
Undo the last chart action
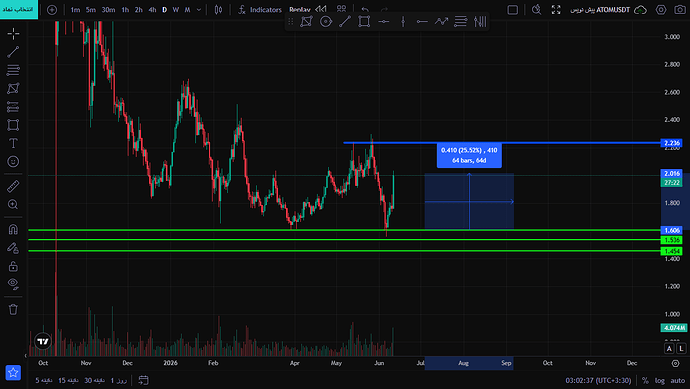coord(365,10)
